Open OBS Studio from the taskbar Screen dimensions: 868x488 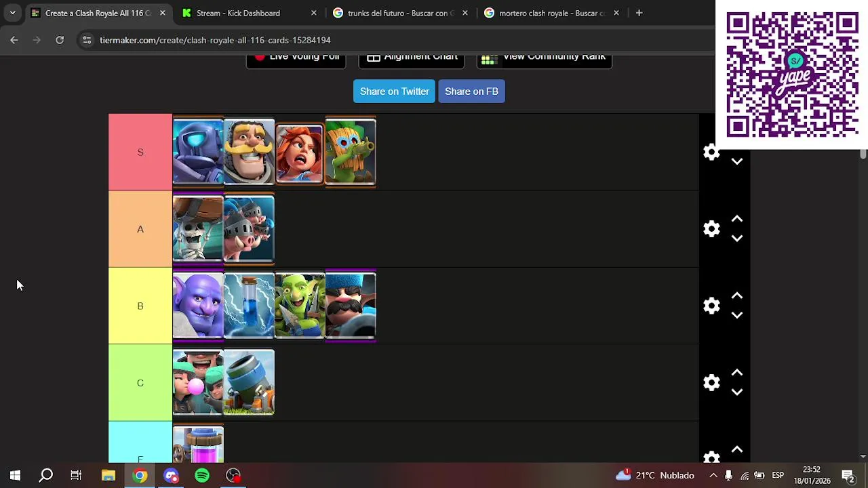(x=233, y=475)
